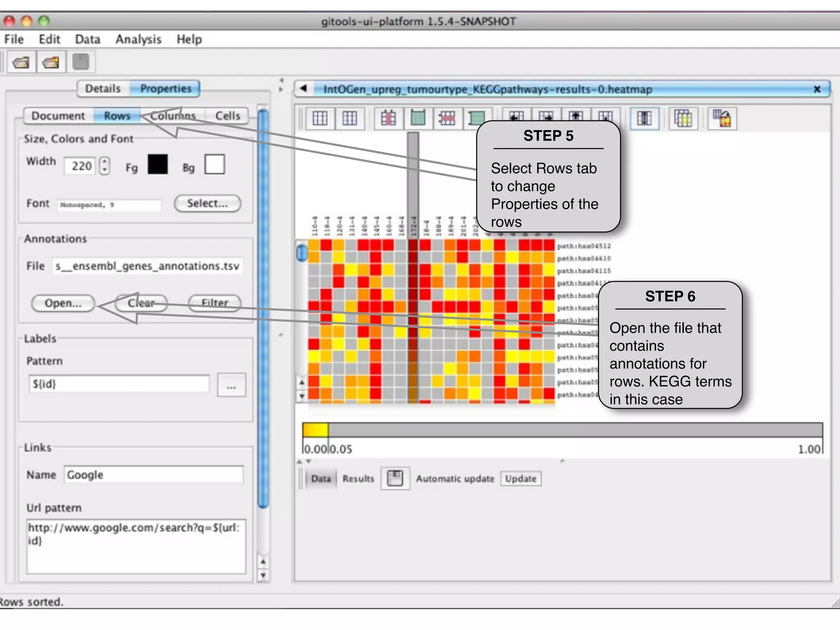Click the black Fg color swatch
This screenshot has width=840, height=630.
click(x=158, y=164)
